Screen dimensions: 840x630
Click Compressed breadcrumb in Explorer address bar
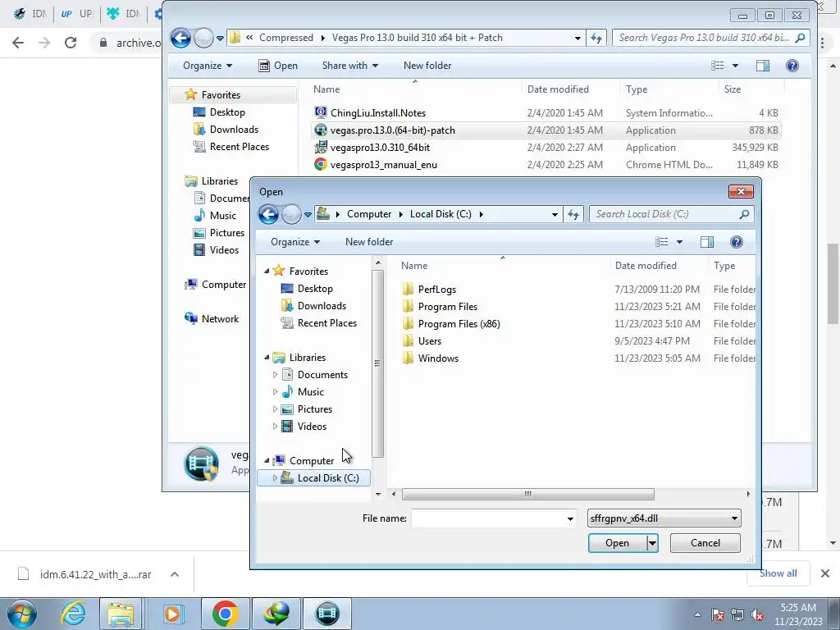[x=286, y=38]
